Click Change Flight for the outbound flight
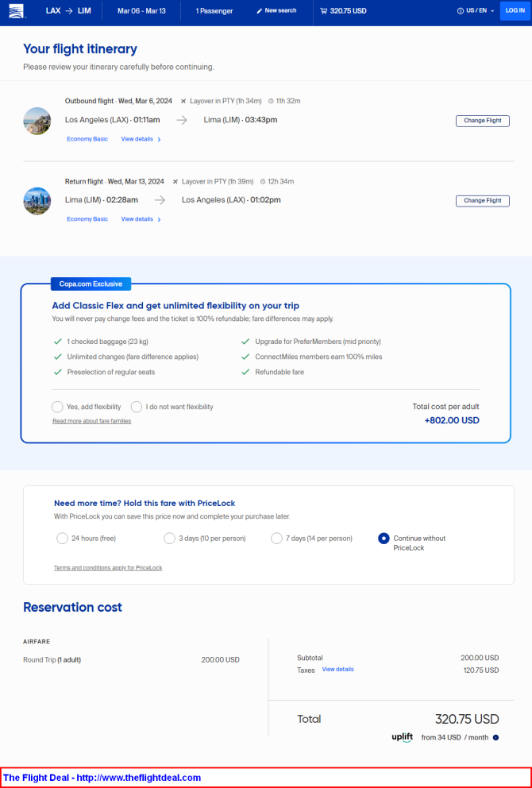Image resolution: width=532 pixels, height=788 pixels. (482, 121)
